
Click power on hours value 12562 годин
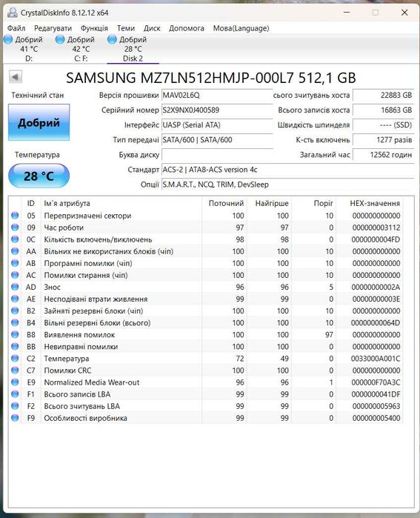pos(384,155)
